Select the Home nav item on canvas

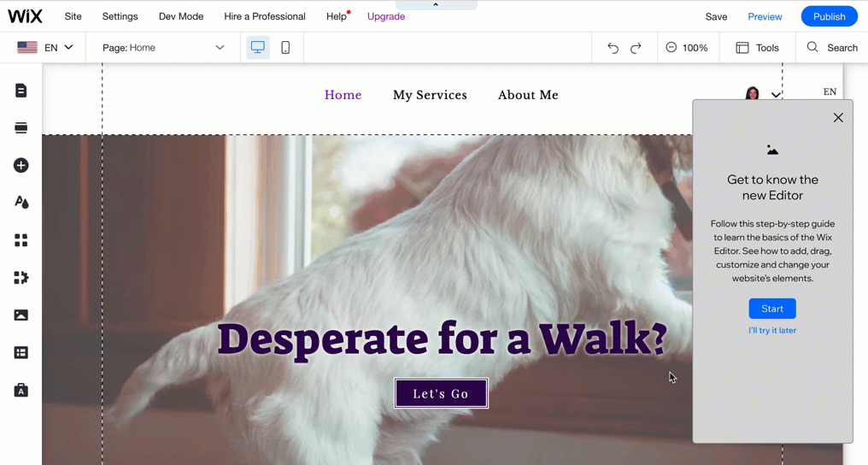click(x=343, y=95)
